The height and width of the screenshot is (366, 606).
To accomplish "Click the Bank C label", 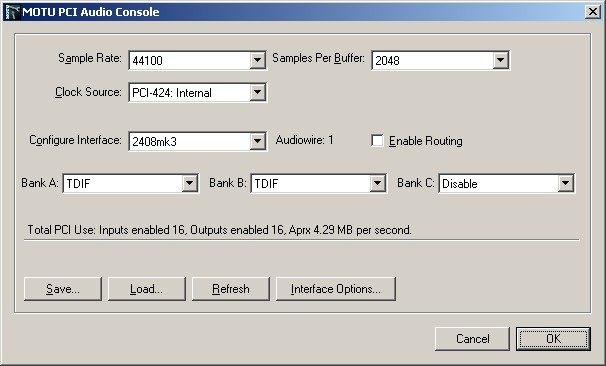I will pos(416,182).
